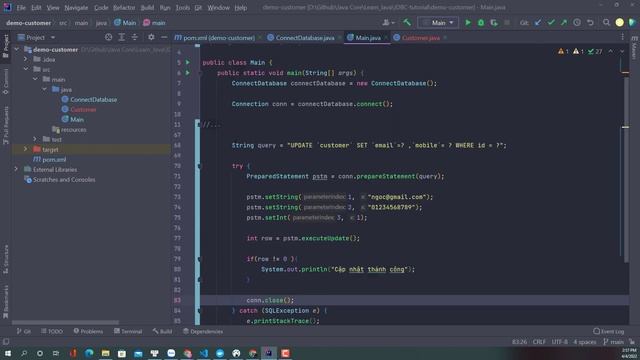Open Visual Studio Code from taskbar
This screenshot has height=360, width=640.
(x=204, y=353)
